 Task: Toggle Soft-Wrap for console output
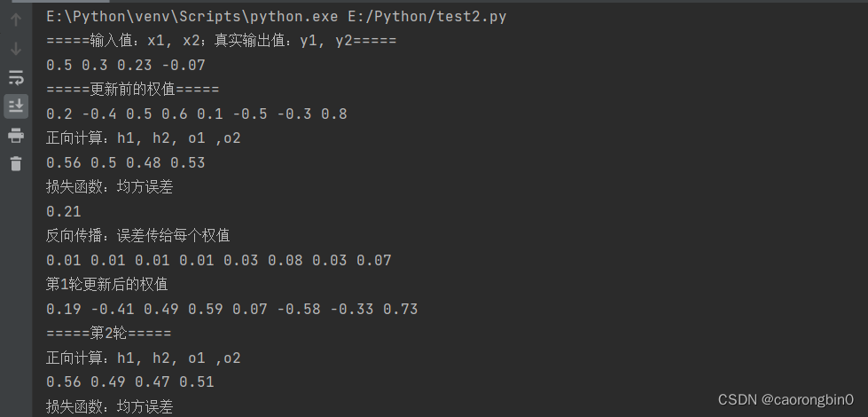click(16, 77)
